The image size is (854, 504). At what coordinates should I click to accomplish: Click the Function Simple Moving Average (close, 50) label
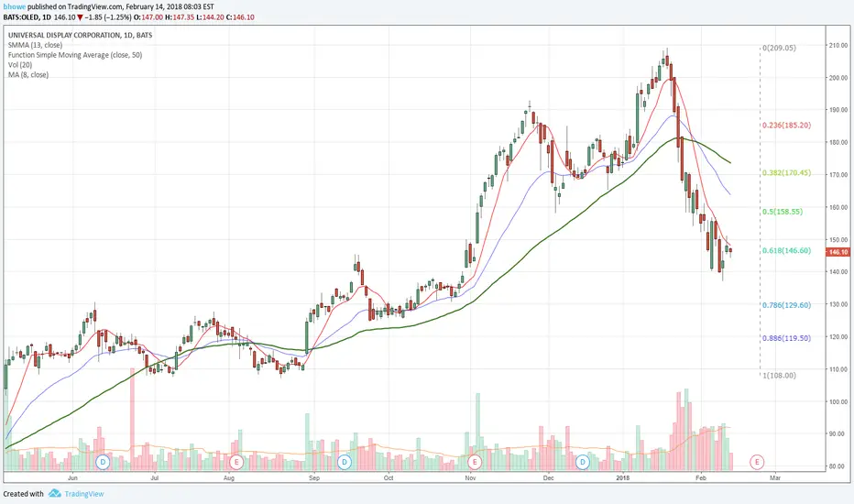(75, 55)
